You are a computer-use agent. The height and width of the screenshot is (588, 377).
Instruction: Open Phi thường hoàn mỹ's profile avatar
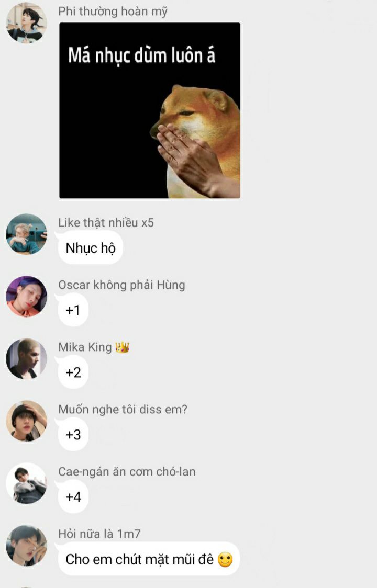[x=26, y=22]
